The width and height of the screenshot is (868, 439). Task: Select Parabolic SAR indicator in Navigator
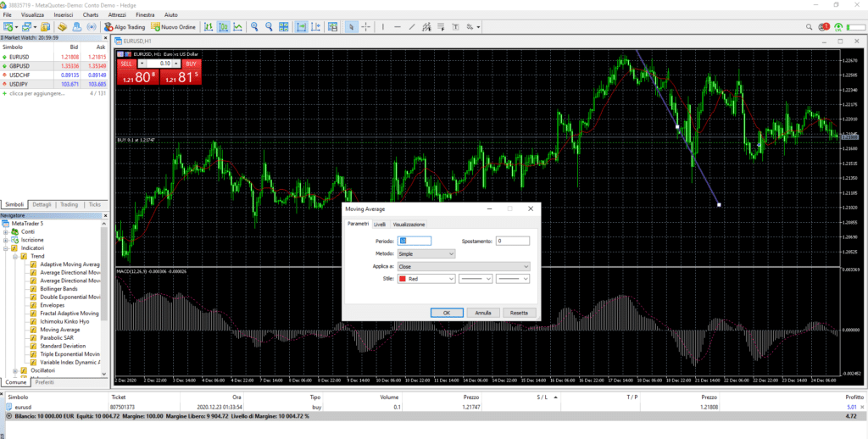[x=57, y=337]
